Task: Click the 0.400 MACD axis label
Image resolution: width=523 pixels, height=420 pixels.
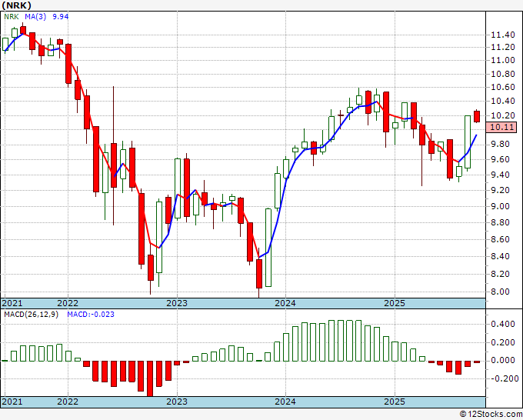Action: click(x=503, y=325)
